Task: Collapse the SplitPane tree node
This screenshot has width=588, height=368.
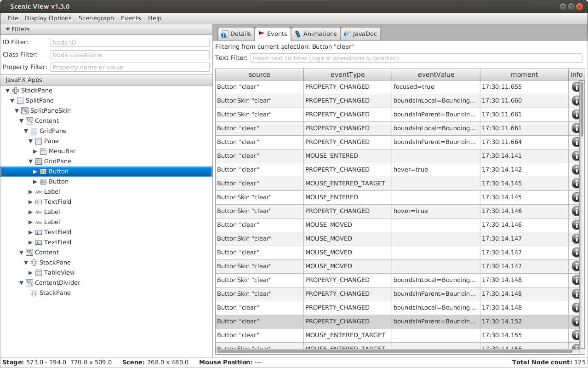Action: click(x=12, y=101)
